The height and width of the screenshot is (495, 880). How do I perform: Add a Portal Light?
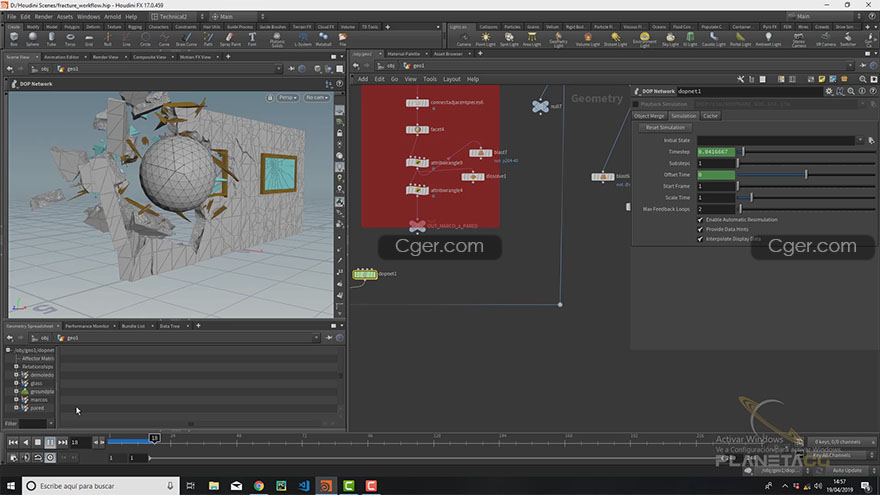click(x=740, y=39)
